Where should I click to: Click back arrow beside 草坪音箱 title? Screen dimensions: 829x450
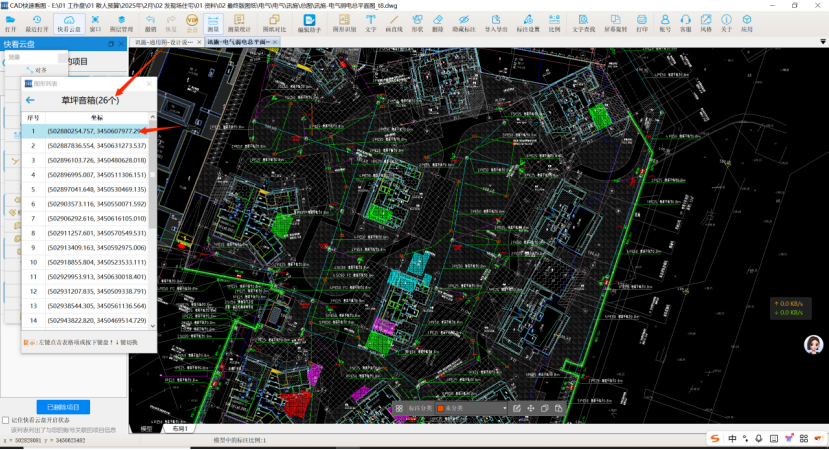30,100
